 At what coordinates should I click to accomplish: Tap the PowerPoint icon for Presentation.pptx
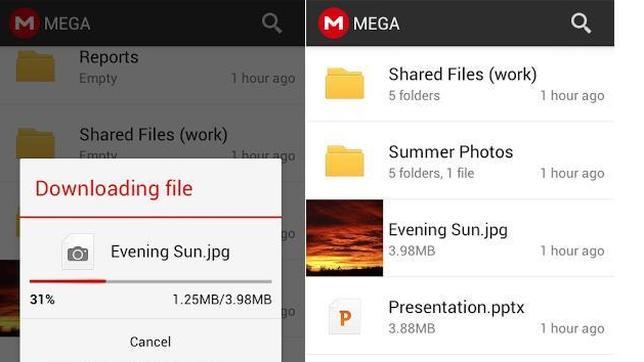(345, 317)
